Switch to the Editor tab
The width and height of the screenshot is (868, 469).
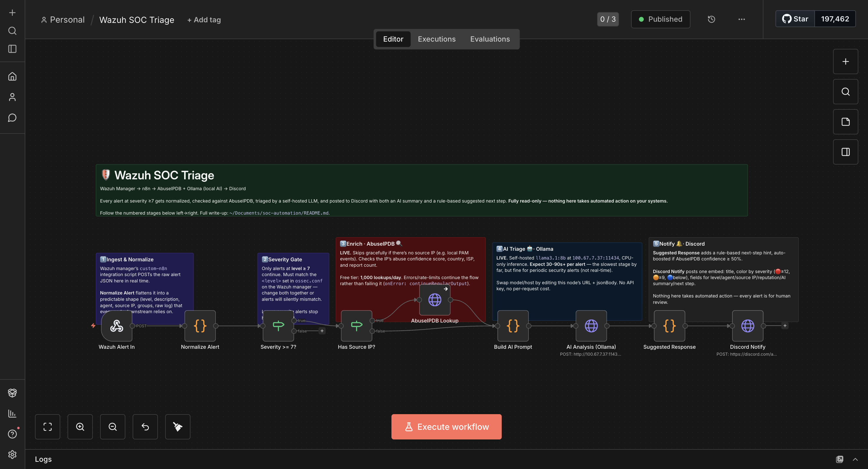tap(393, 39)
